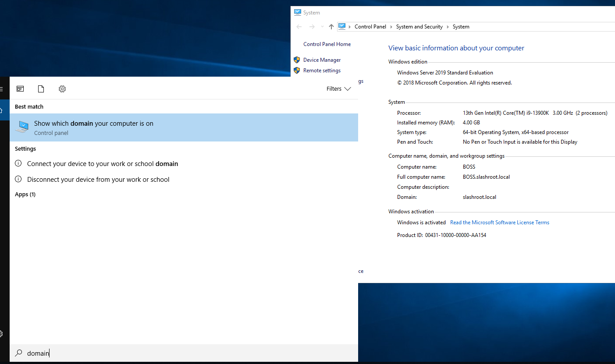The height and width of the screenshot is (364, 615).
Task: Filter search results by Apps icon
Action: coord(20,89)
